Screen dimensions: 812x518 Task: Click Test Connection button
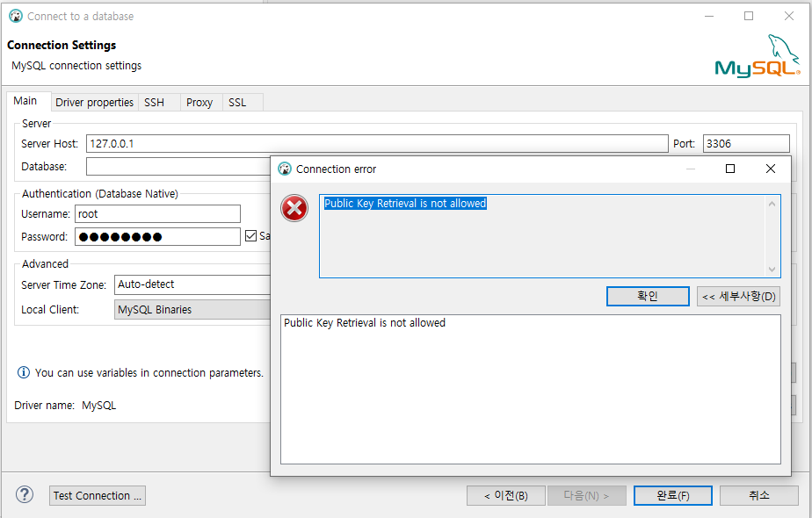(x=98, y=496)
